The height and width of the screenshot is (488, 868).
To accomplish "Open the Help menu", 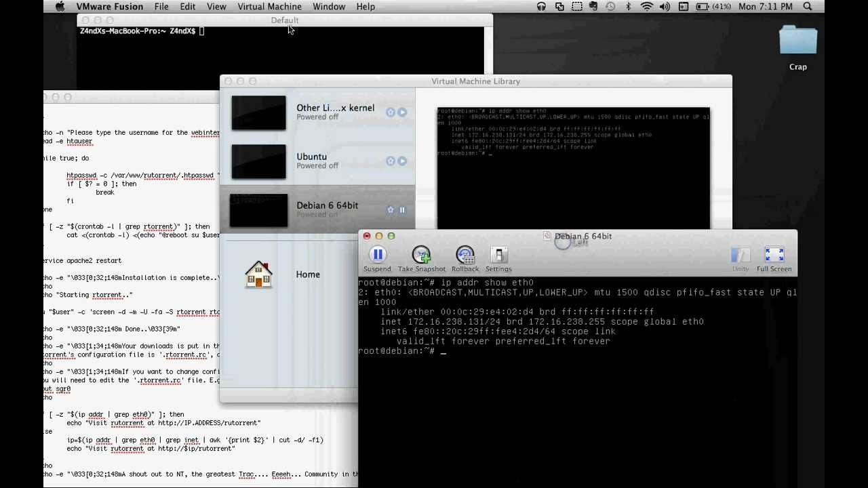I will coord(366,7).
